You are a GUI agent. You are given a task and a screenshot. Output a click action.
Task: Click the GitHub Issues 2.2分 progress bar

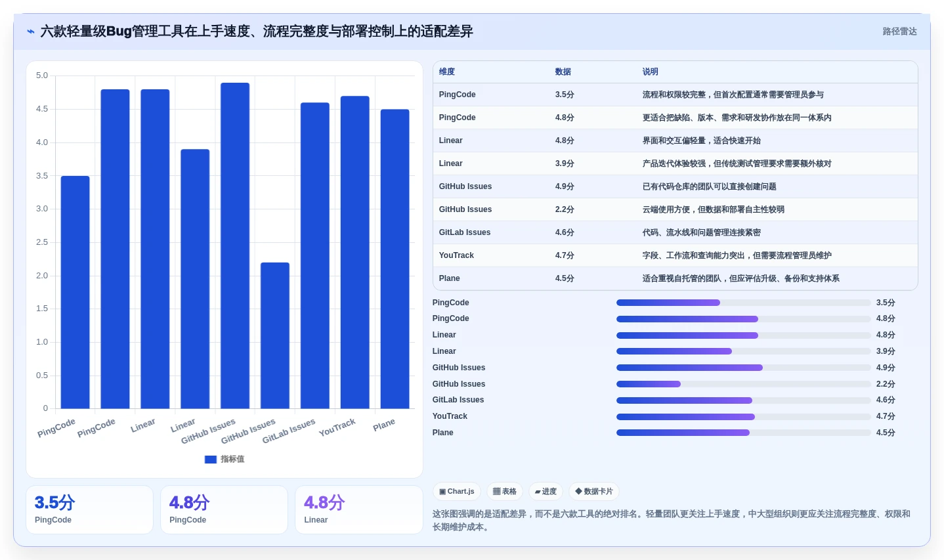(x=744, y=384)
